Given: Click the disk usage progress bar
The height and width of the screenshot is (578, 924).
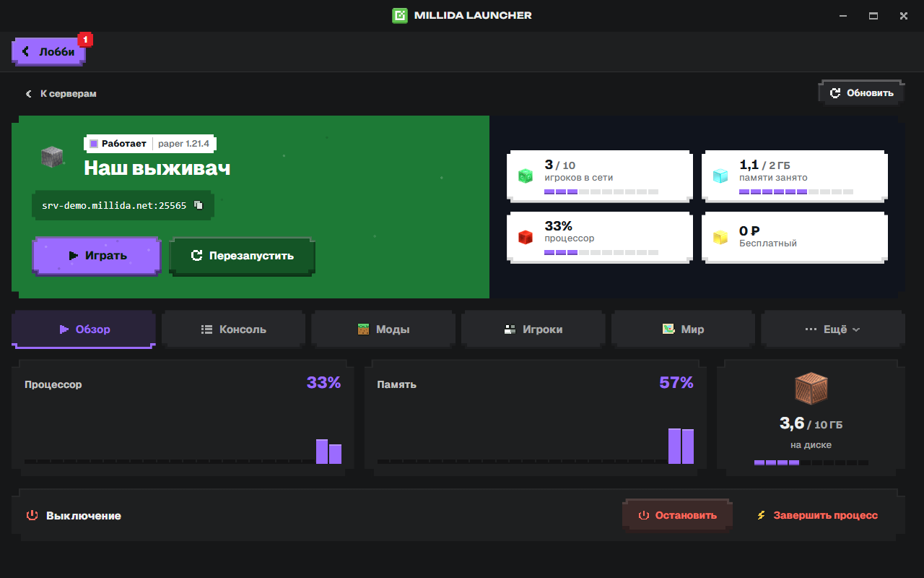Looking at the screenshot, I should click(811, 462).
